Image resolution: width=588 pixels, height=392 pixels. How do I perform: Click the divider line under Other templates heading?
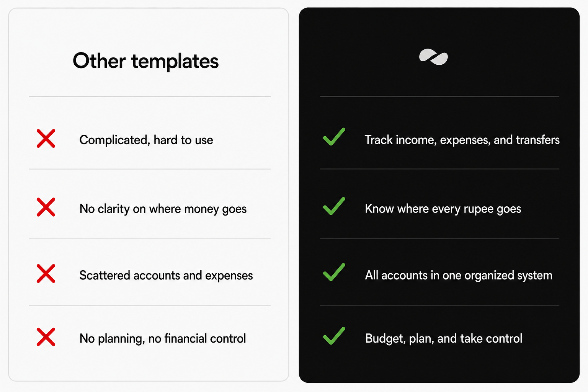(x=150, y=96)
